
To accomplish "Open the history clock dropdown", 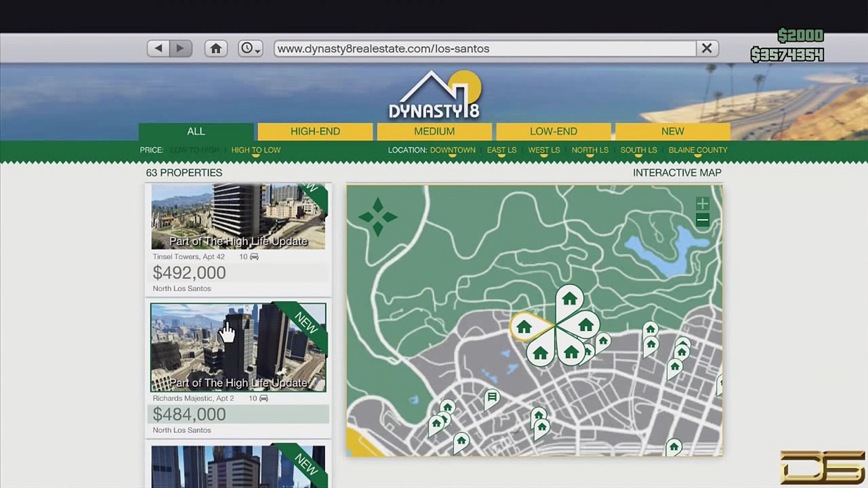I will tap(250, 48).
